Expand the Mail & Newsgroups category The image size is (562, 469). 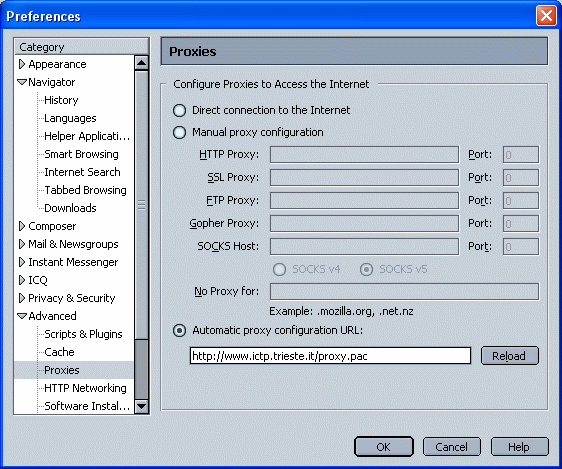point(22,244)
